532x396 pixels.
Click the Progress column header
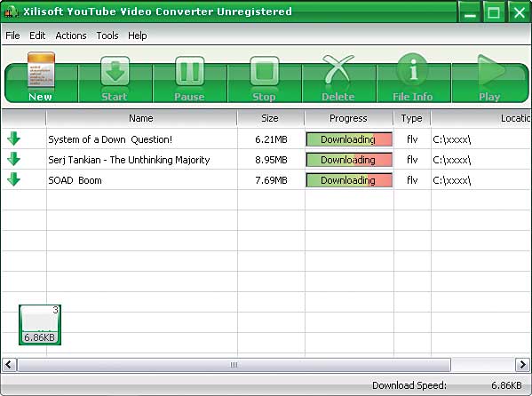coord(348,118)
